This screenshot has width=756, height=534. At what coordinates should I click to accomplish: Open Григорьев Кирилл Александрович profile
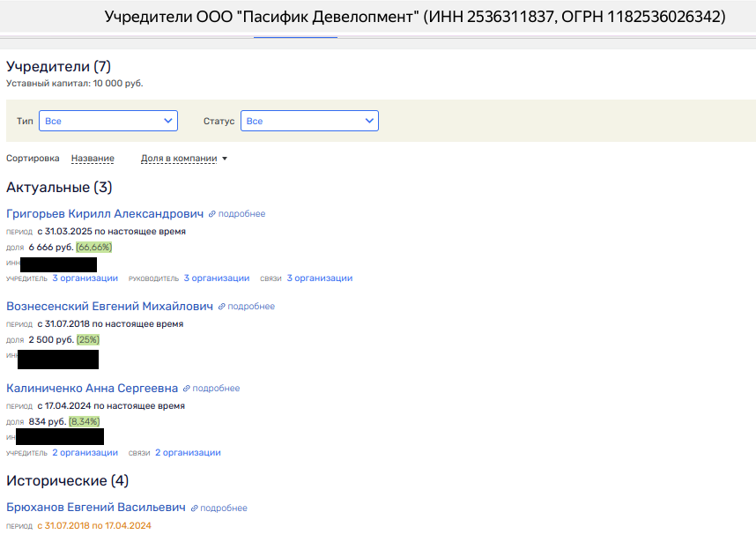coord(105,214)
